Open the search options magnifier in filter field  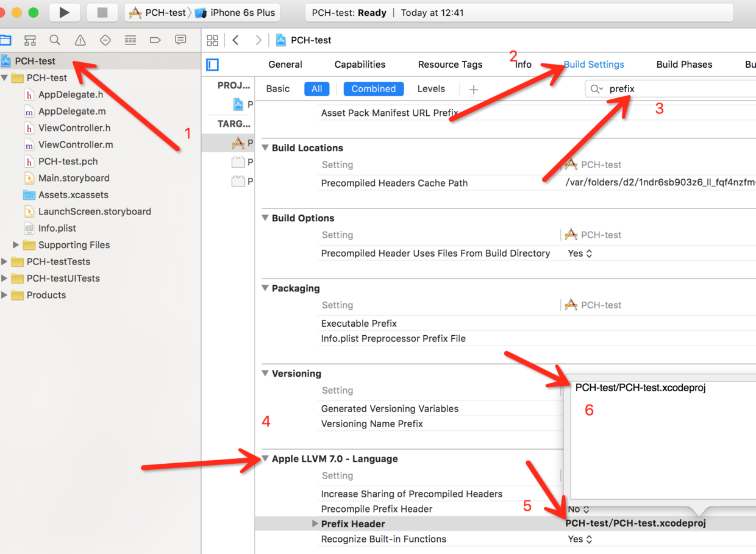596,89
